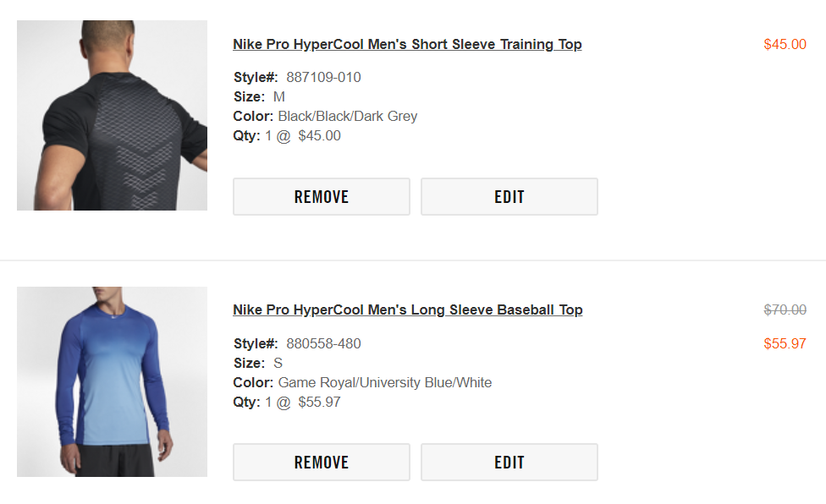Click the orange $55.97 sale price on the right

pos(785,344)
